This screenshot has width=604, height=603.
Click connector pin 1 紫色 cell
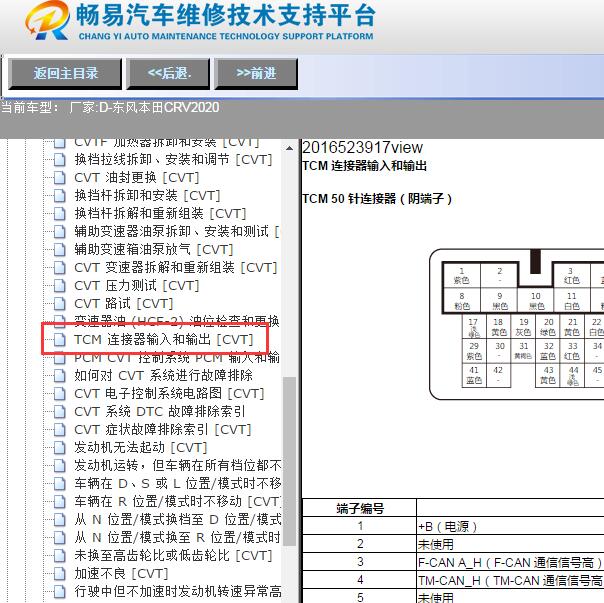coord(461,275)
